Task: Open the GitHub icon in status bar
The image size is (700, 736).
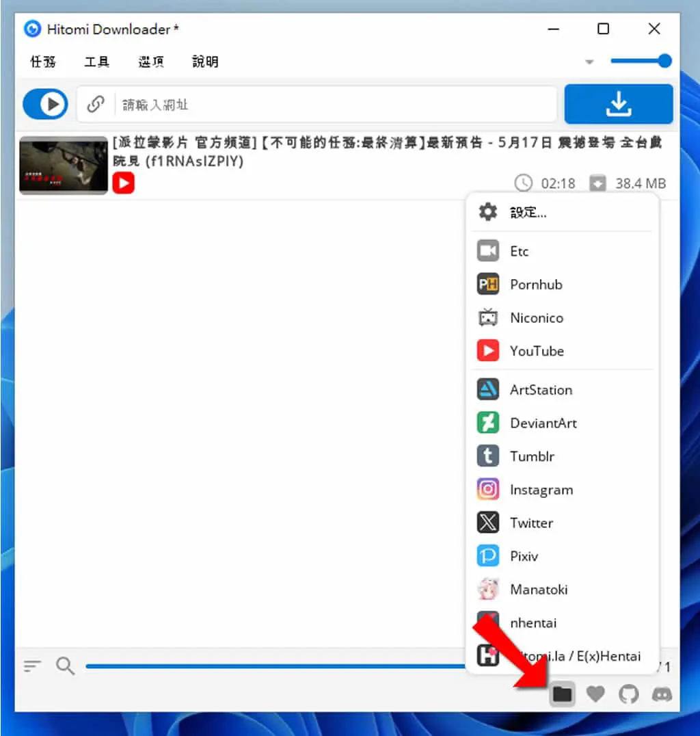Action: coord(629,694)
